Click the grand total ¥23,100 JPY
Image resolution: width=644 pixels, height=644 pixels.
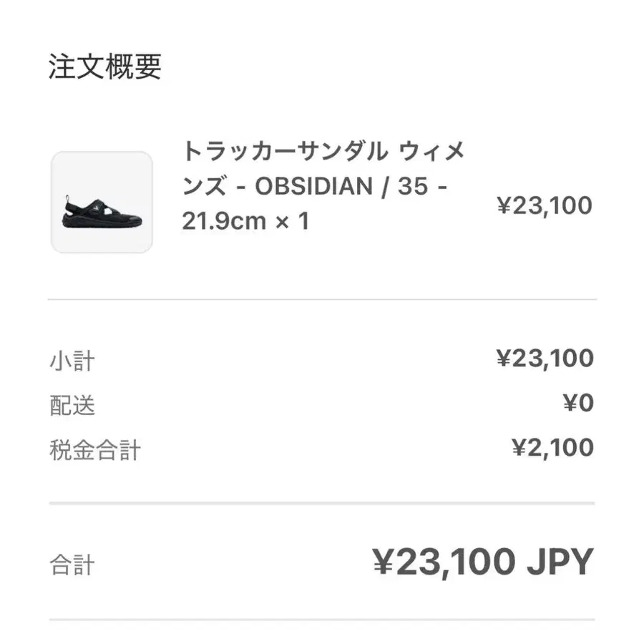(483, 562)
